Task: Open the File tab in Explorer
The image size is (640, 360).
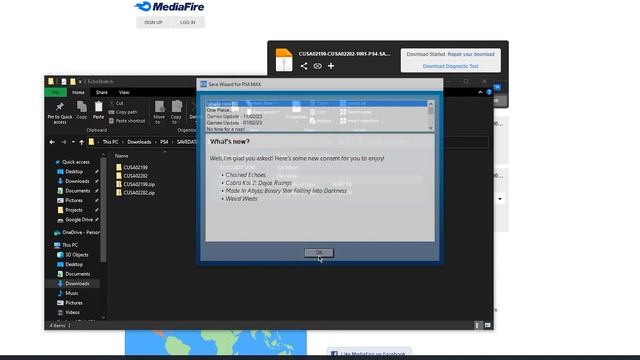Action: point(56,92)
